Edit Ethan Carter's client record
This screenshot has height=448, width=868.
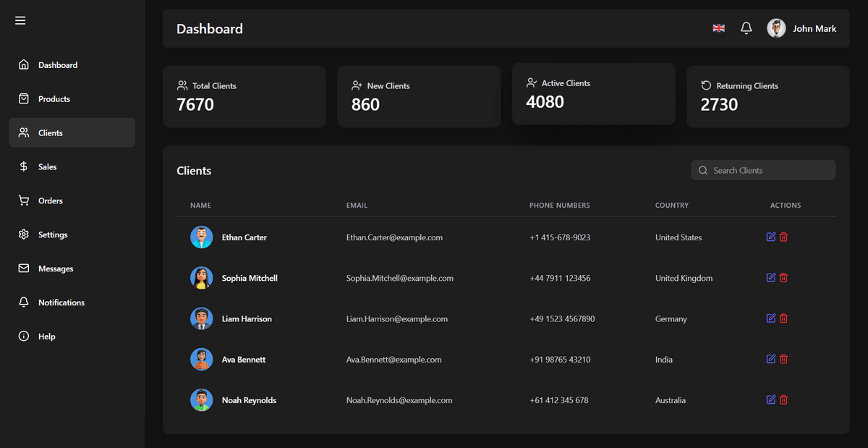(770, 237)
